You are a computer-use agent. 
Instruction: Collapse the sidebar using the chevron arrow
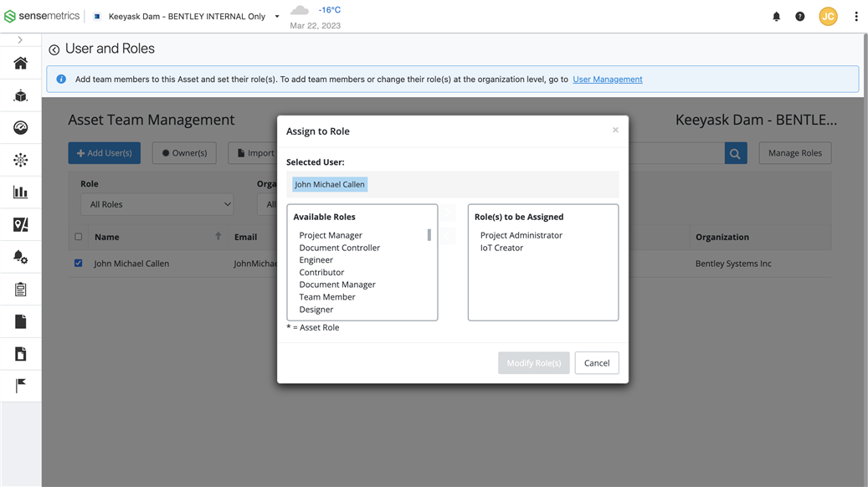pos(21,38)
